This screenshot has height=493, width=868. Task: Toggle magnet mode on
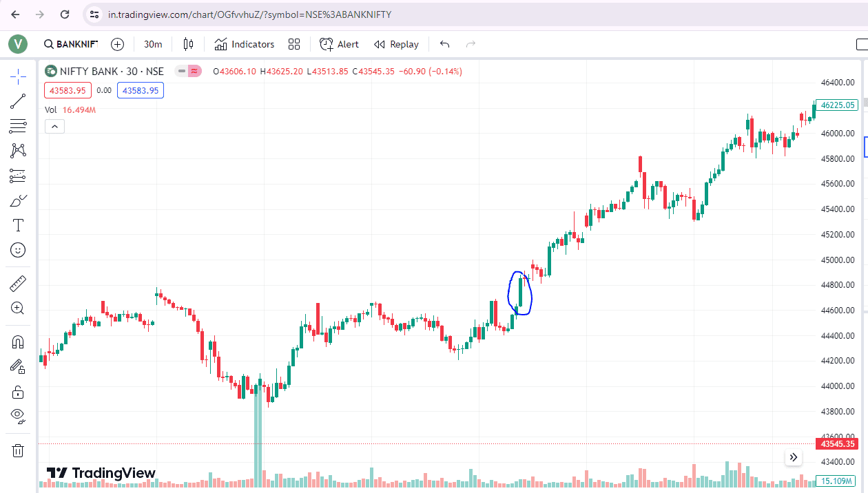tap(18, 341)
